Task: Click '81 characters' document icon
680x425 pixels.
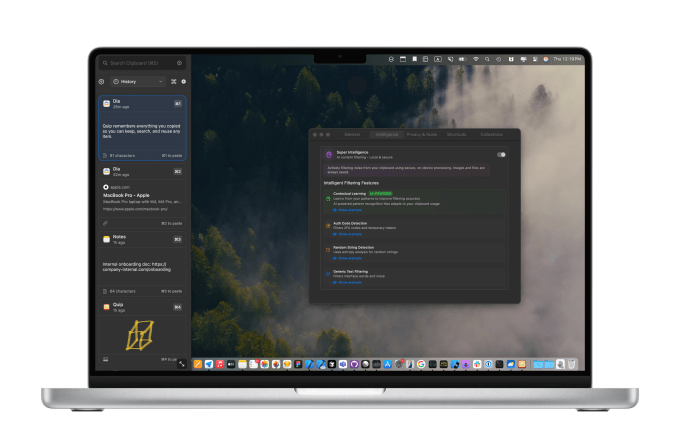Action: pyautogui.click(x=105, y=156)
